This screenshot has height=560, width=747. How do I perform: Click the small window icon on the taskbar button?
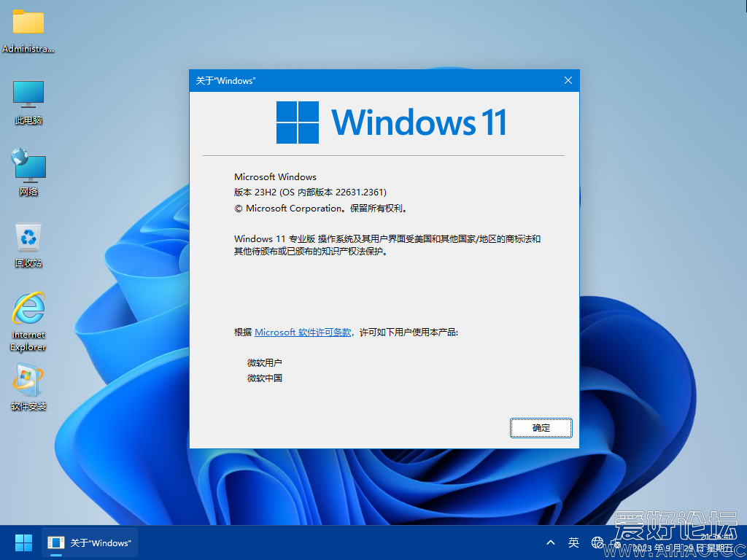point(55,542)
